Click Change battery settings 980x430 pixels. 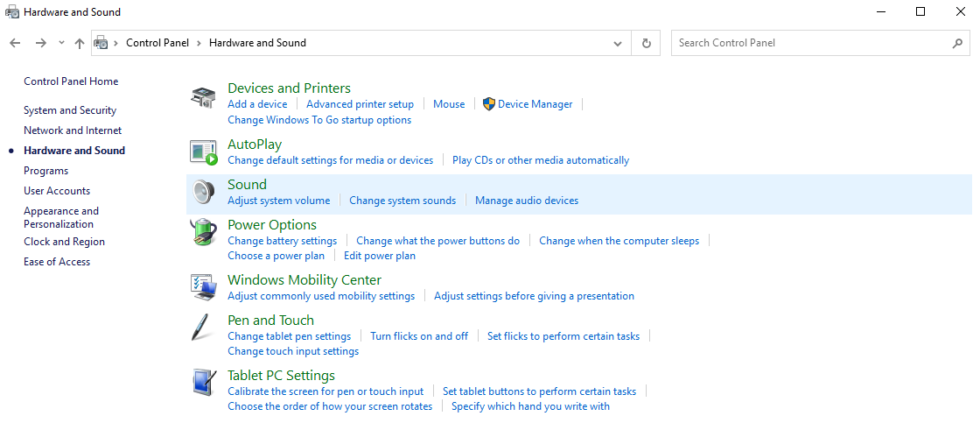point(282,241)
